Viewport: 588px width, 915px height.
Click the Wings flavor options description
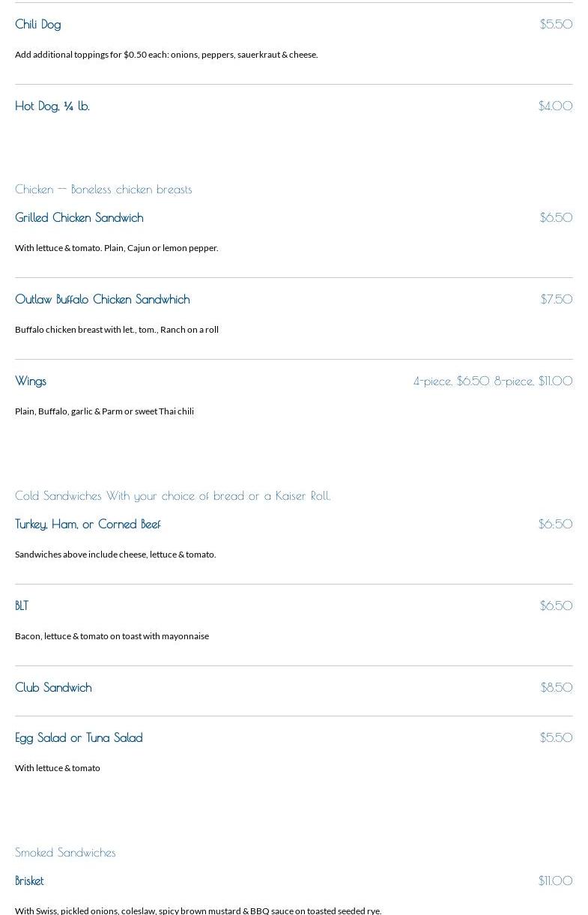(x=104, y=411)
